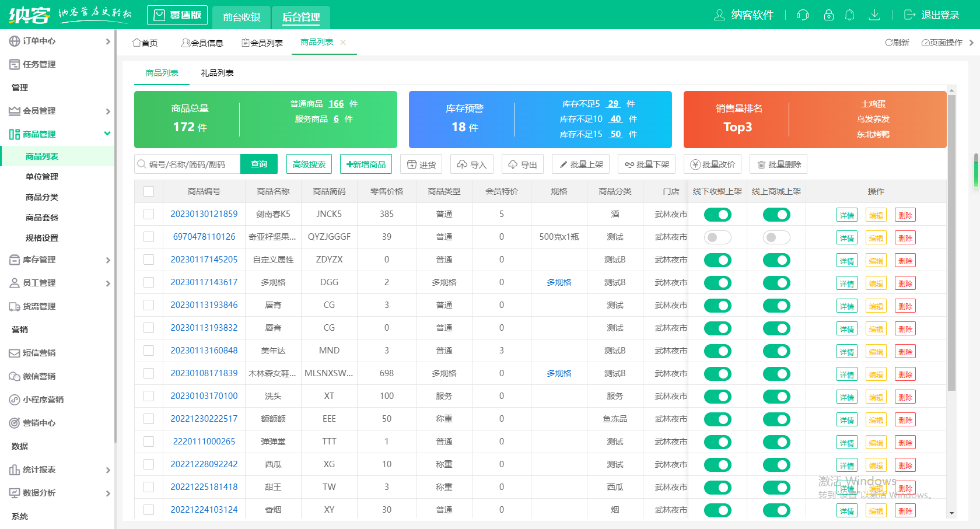Click the 新增商品 button

(x=366, y=164)
